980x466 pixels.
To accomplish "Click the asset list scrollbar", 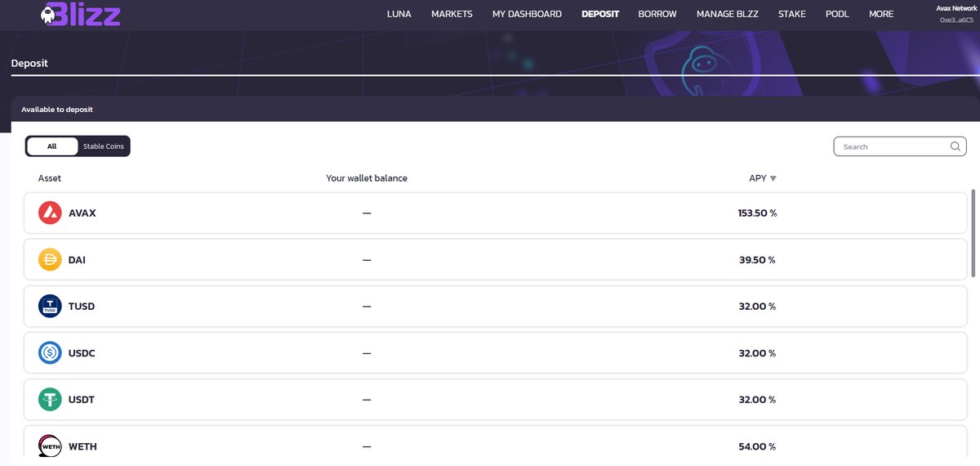I will click(973, 233).
